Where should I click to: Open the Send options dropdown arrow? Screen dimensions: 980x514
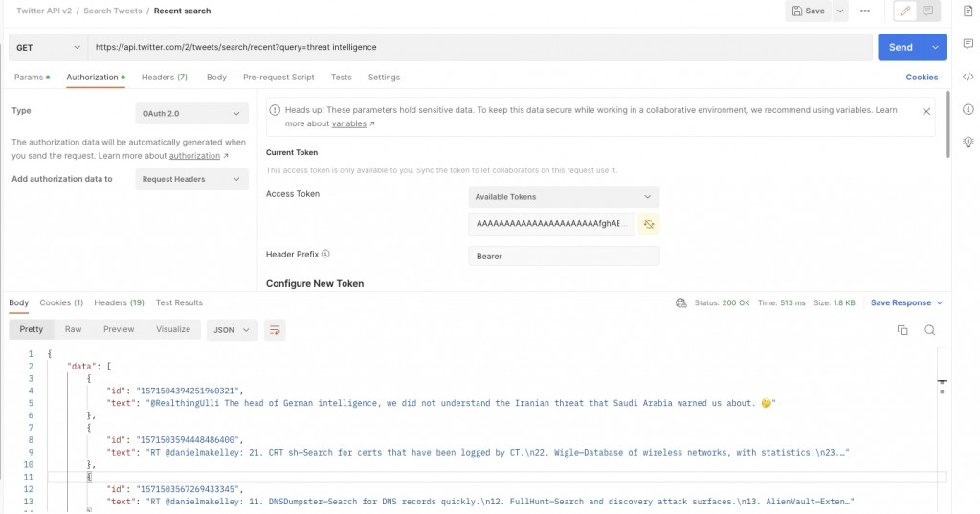pos(936,48)
